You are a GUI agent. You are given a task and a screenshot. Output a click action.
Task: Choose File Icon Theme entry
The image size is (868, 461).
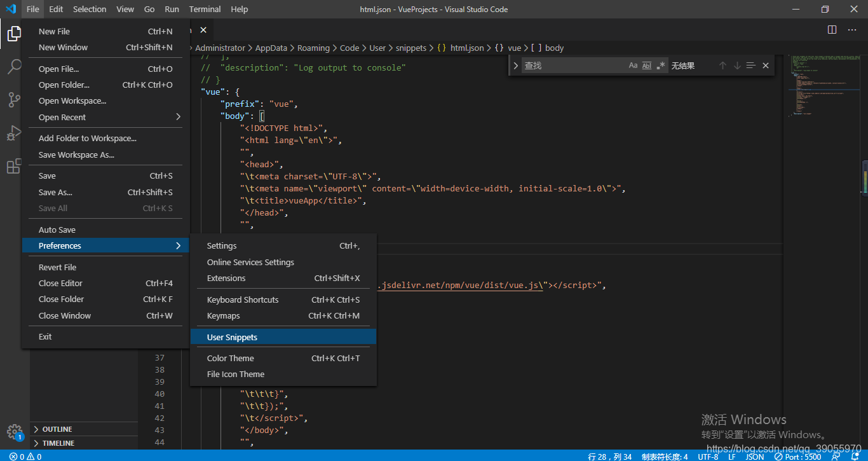click(283, 374)
